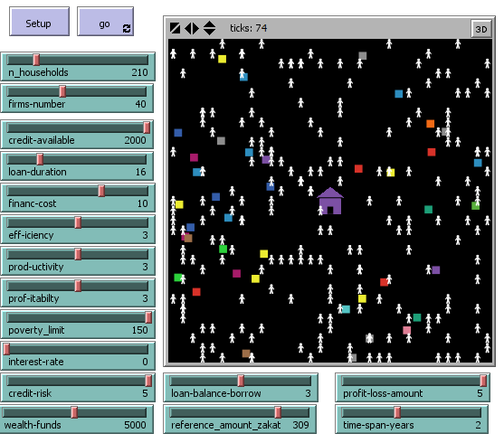504x443 pixels.
Task: Switch the view to 3D
Action: (480, 29)
